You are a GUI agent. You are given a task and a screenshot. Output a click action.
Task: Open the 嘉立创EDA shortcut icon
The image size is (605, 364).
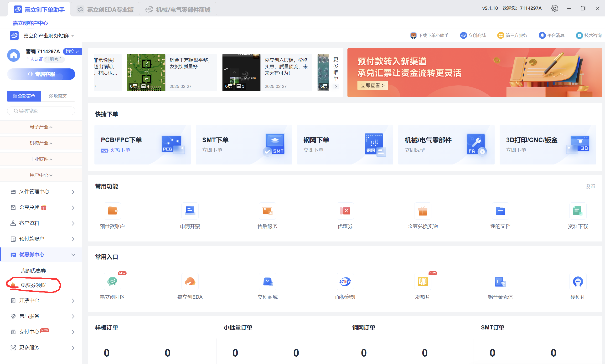click(190, 281)
